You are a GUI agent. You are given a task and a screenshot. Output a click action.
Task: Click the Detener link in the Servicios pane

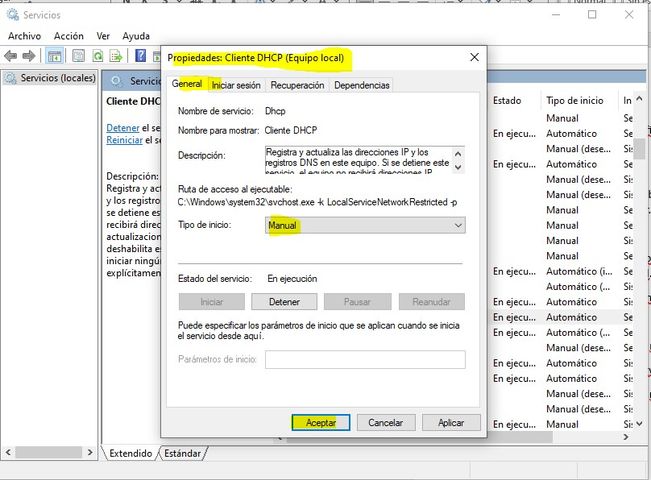(x=123, y=128)
